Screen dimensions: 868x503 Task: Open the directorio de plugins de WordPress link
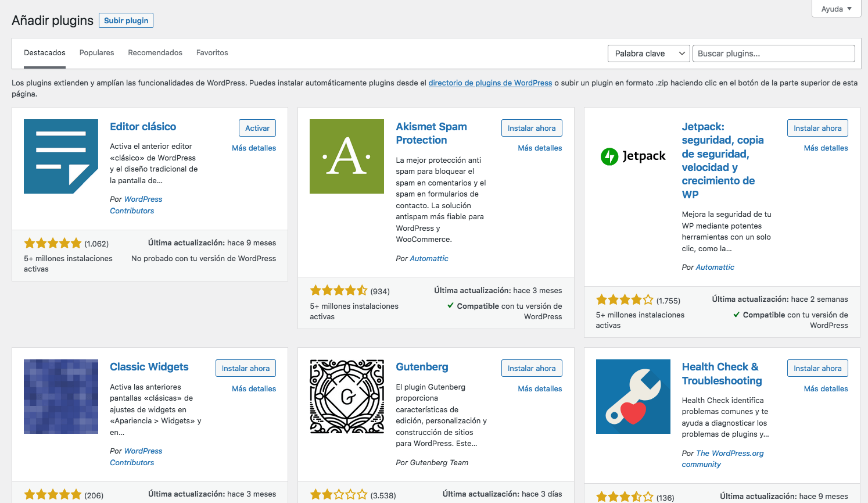click(490, 83)
